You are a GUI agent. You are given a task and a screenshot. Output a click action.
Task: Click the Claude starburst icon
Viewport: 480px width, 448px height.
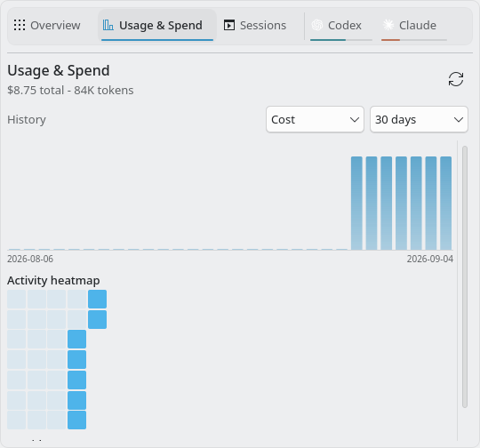pos(388,25)
